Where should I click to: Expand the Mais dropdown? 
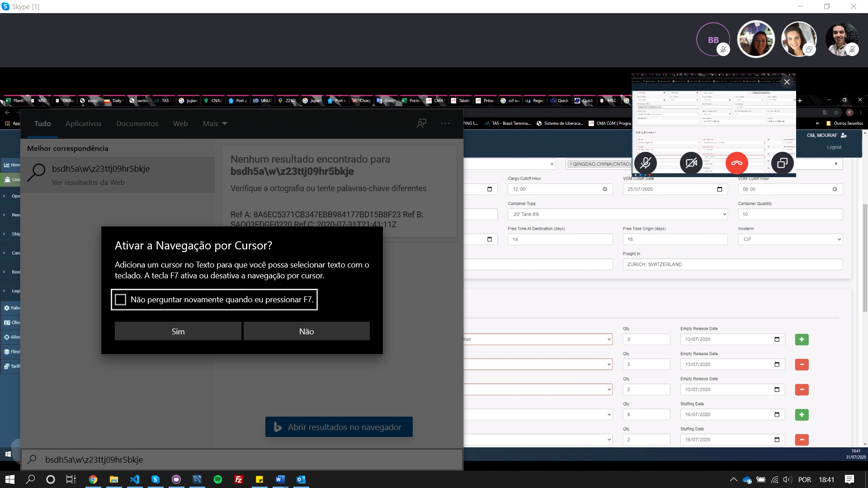[215, 123]
